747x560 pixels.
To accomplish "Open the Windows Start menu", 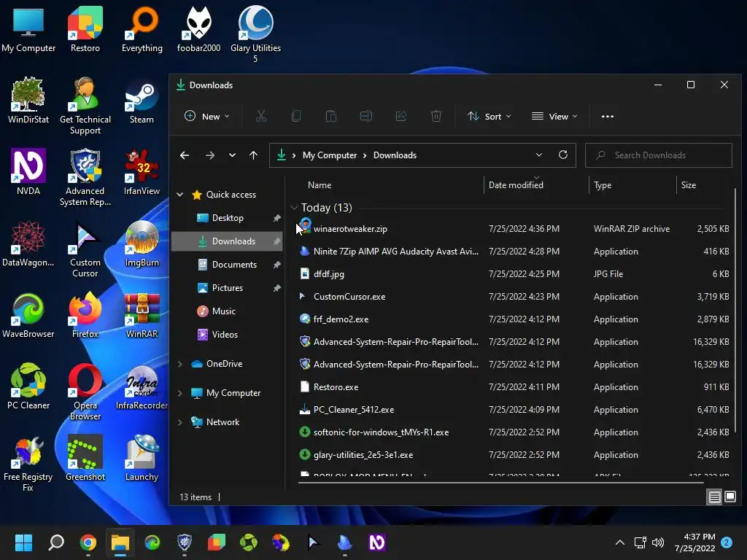I will (x=23, y=542).
